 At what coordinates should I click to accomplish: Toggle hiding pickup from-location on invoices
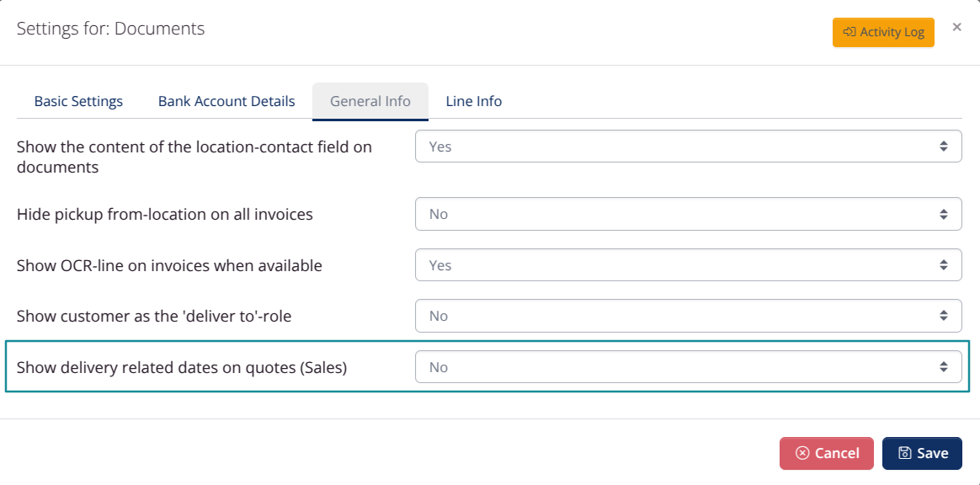(687, 214)
